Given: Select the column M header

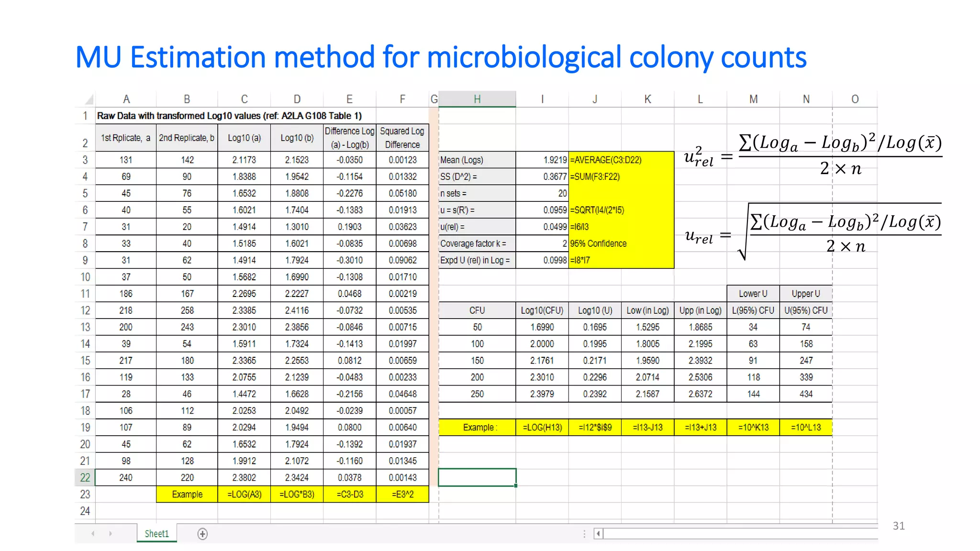Looking at the screenshot, I should click(x=753, y=99).
